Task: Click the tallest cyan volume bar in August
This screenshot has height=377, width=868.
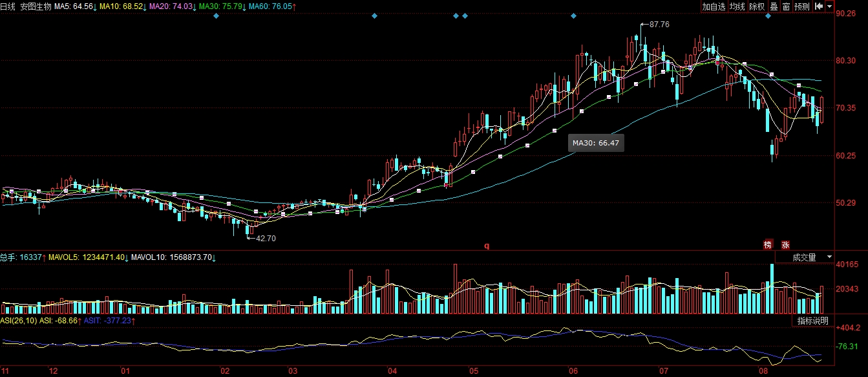Action: [x=772, y=289]
